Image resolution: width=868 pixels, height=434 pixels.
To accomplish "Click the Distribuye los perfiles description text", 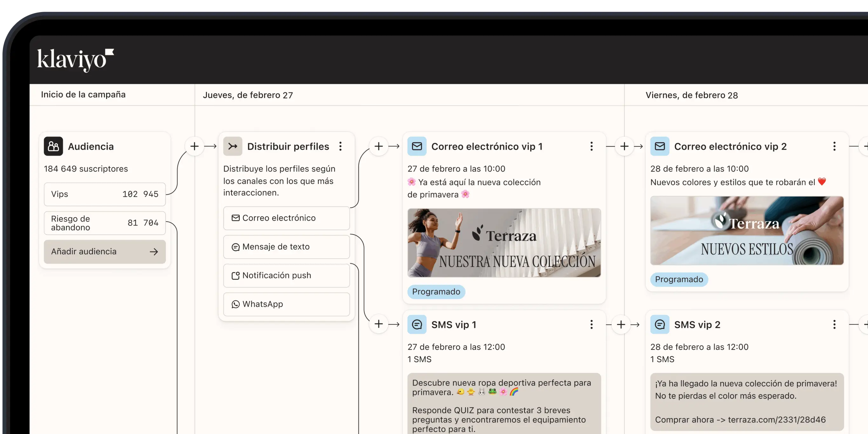I will [279, 180].
